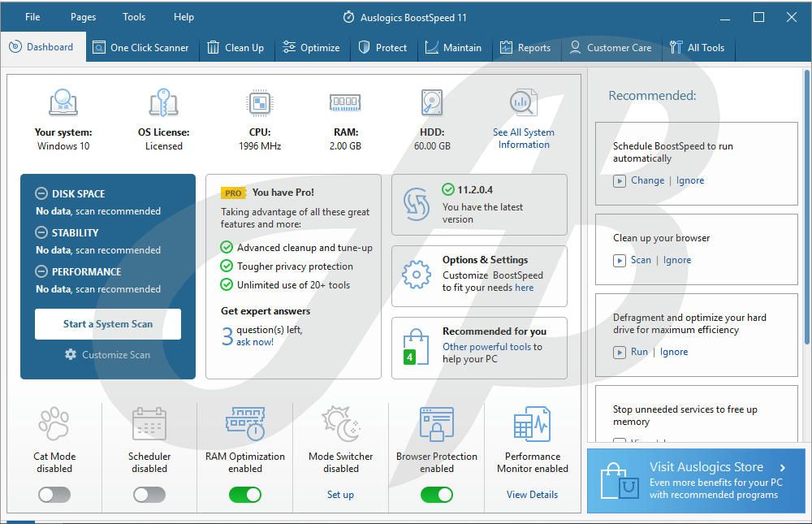This screenshot has height=524, width=812.
Task: Switch to the Clean Up tab
Action: coord(236,48)
